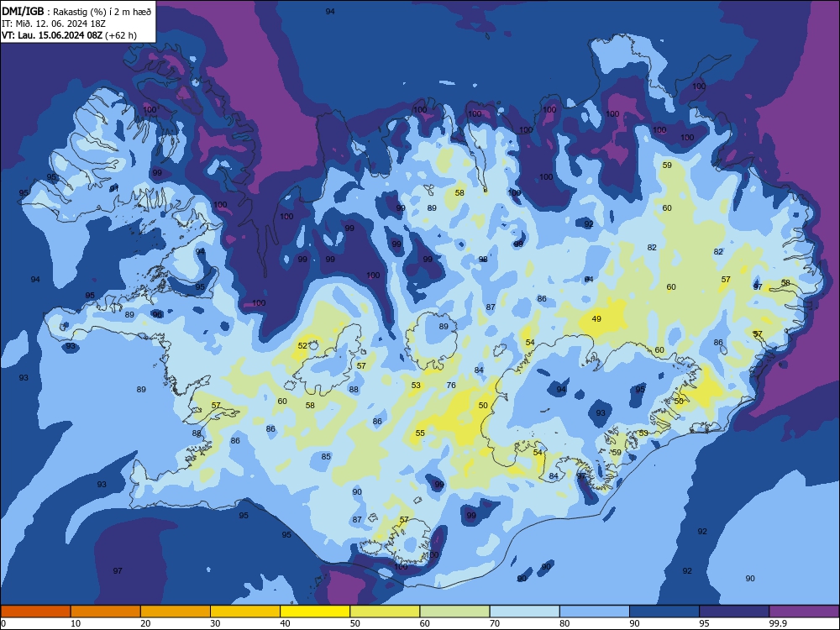Click the golden 30–40 legend swatch

pyautogui.click(x=245, y=612)
